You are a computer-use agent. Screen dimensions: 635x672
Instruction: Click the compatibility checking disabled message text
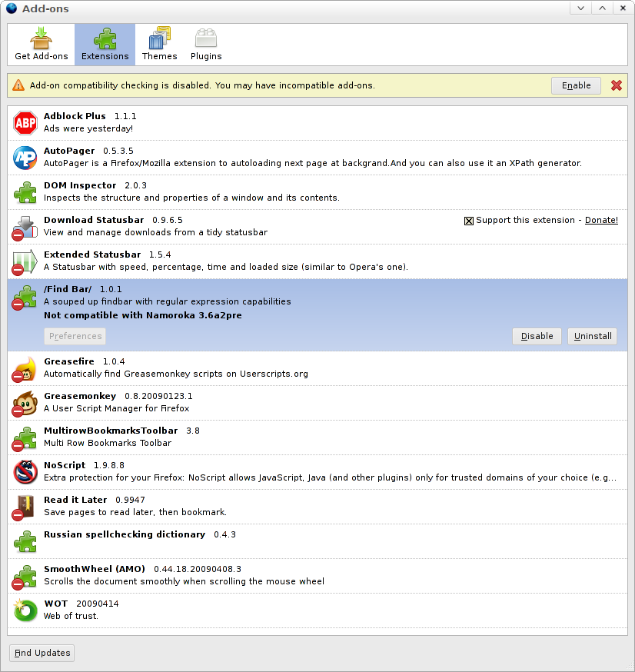coord(202,85)
